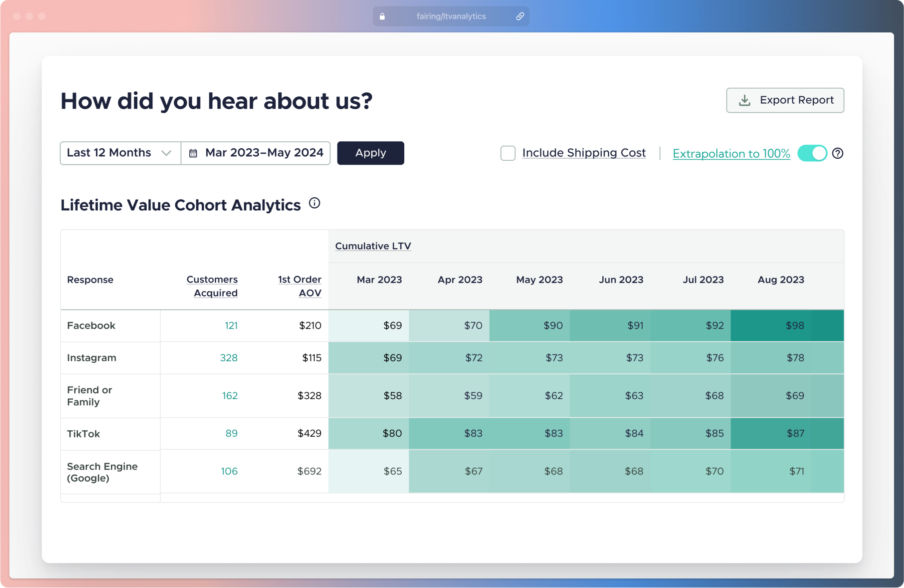Sort by 1st Order AOV column header

point(300,286)
